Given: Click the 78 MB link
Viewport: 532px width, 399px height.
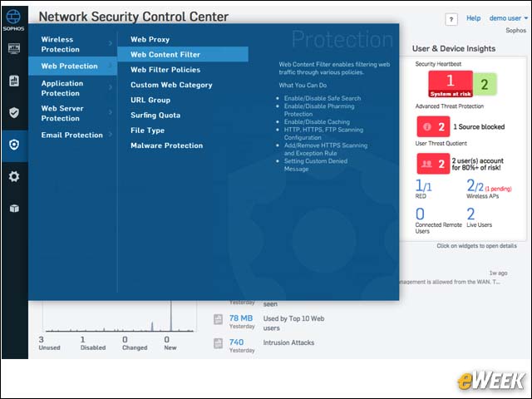Looking at the screenshot, I should [241, 318].
